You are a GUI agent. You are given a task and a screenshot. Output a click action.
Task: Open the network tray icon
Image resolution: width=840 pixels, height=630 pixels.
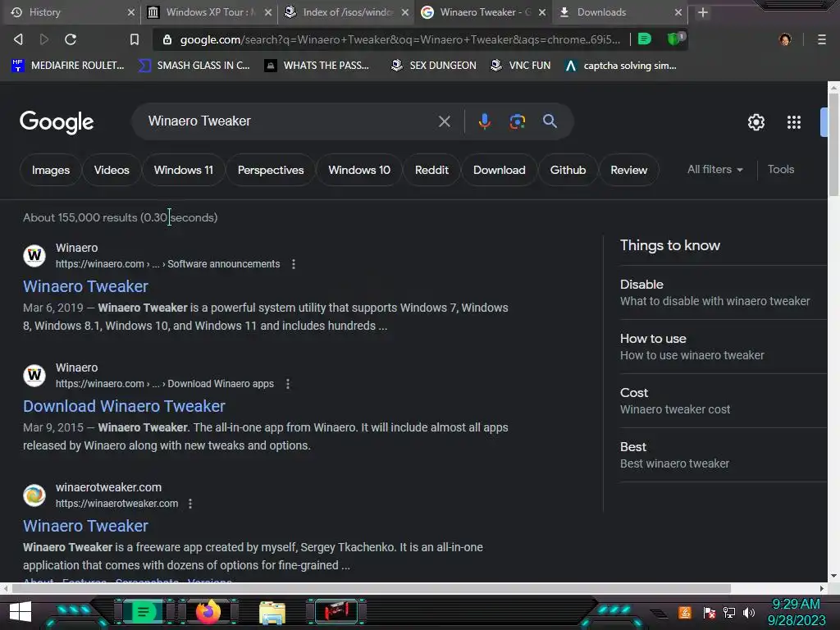(x=728, y=612)
